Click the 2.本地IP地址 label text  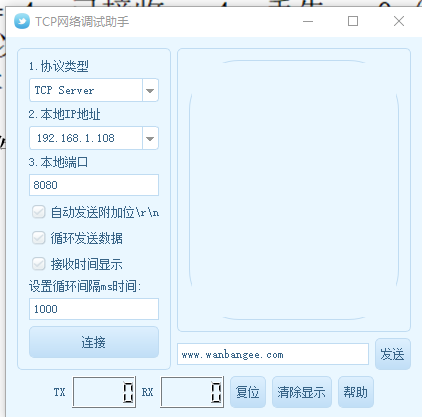pos(64,114)
